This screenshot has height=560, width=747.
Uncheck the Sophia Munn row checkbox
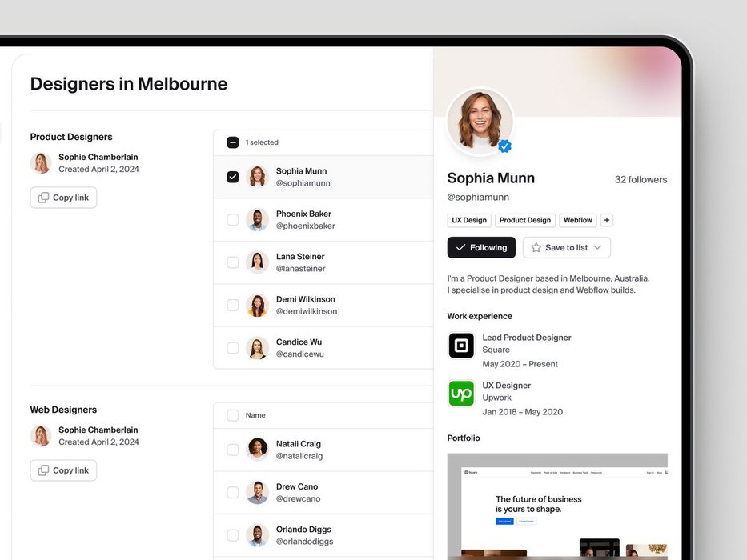tap(232, 177)
